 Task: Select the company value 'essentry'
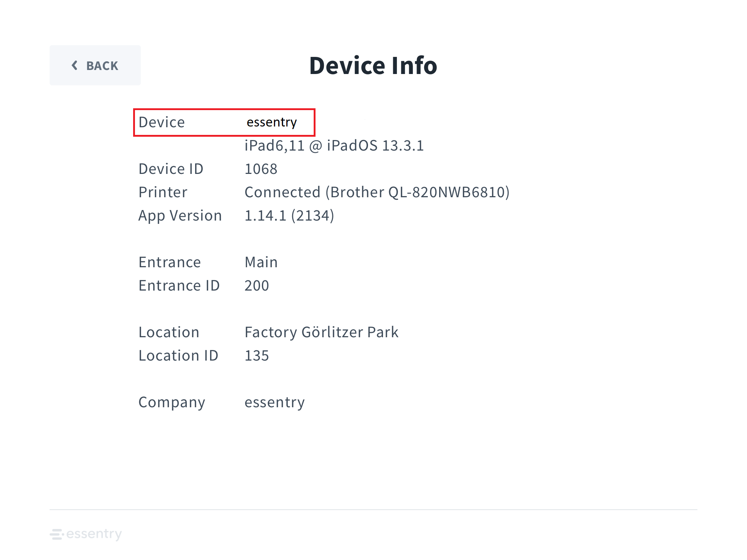[275, 402]
